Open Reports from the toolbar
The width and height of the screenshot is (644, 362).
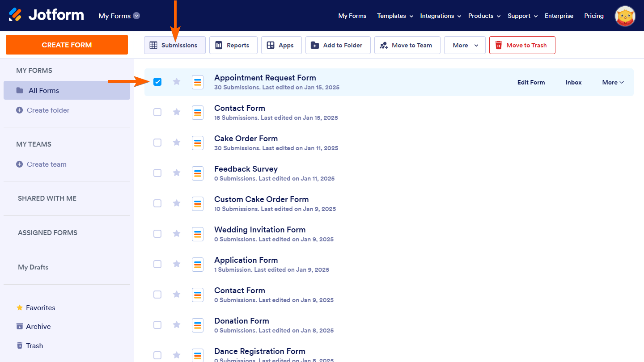coord(233,45)
